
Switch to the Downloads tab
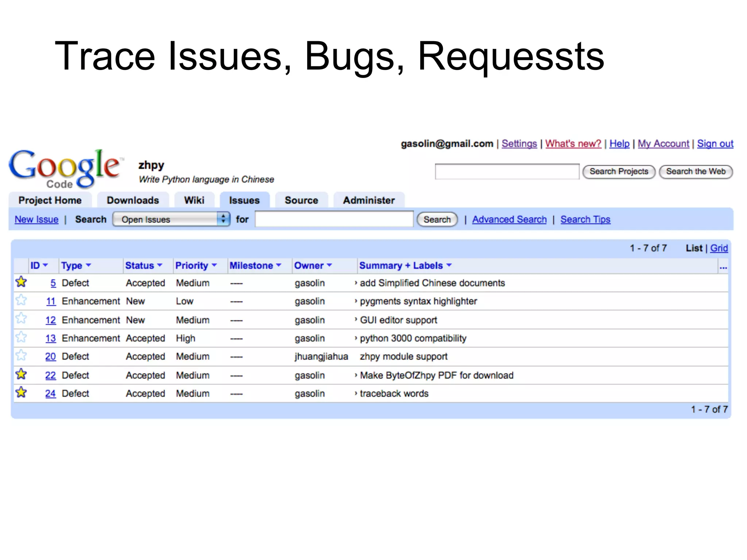click(133, 200)
